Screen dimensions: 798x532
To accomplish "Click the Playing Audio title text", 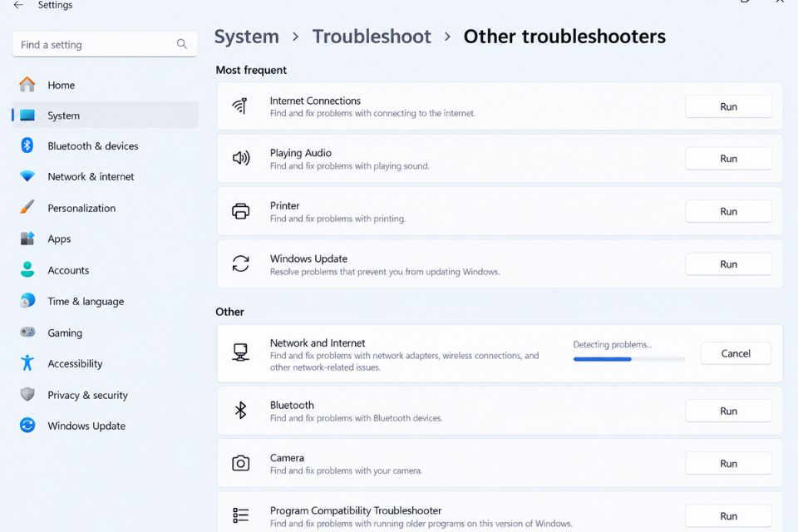I will (300, 153).
